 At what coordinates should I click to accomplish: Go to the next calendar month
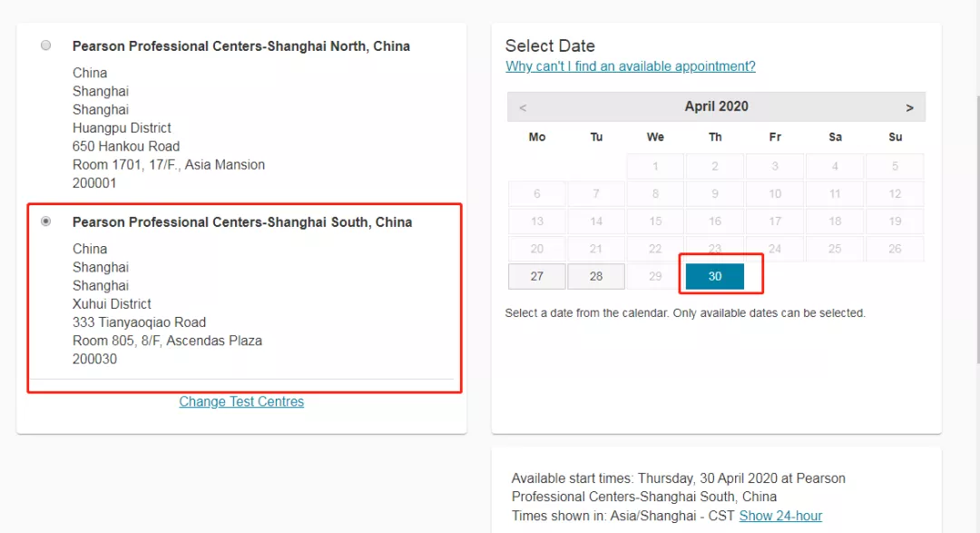point(909,107)
